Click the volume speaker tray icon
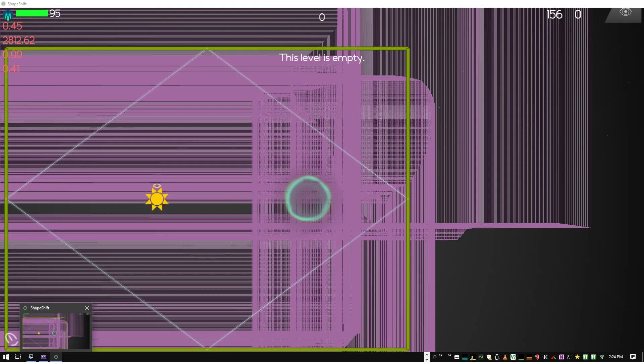The height and width of the screenshot is (362, 644). click(545, 357)
